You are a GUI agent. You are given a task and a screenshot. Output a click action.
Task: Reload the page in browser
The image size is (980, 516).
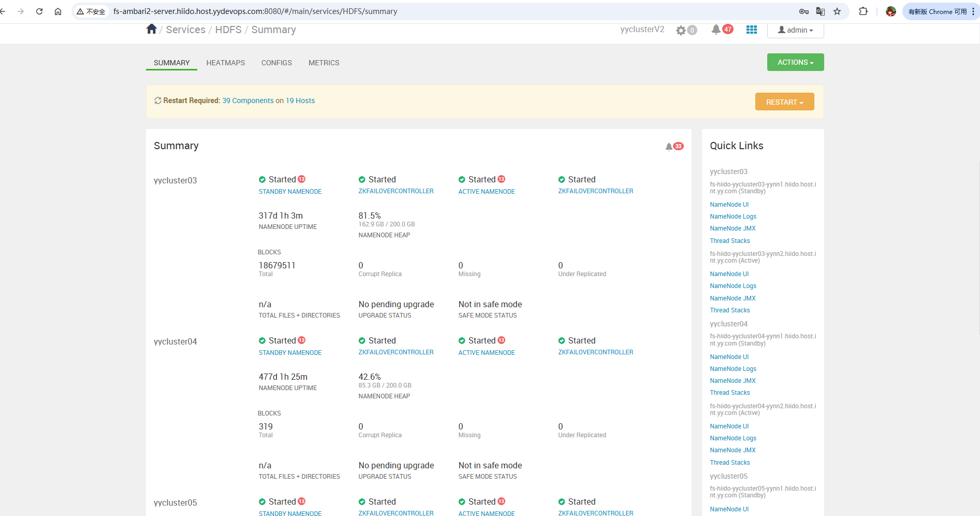pos(39,11)
